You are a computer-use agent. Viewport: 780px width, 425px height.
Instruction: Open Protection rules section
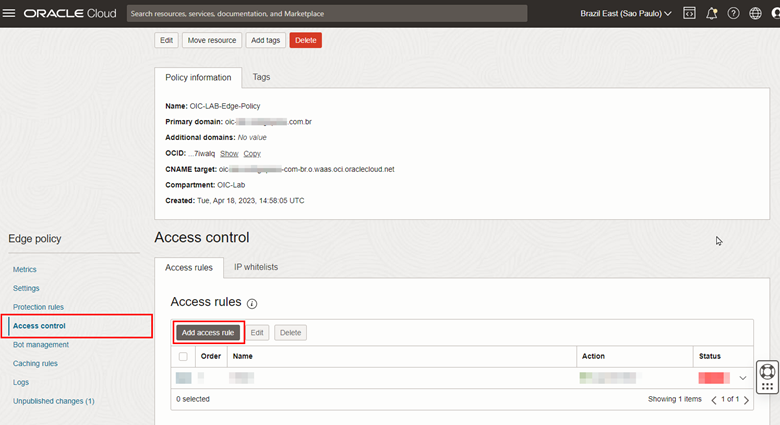(x=38, y=307)
